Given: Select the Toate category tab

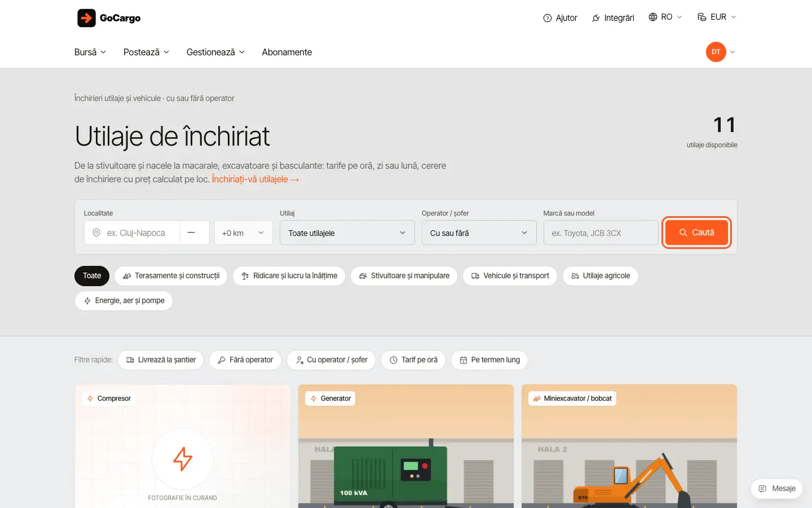Looking at the screenshot, I should pyautogui.click(x=92, y=276).
